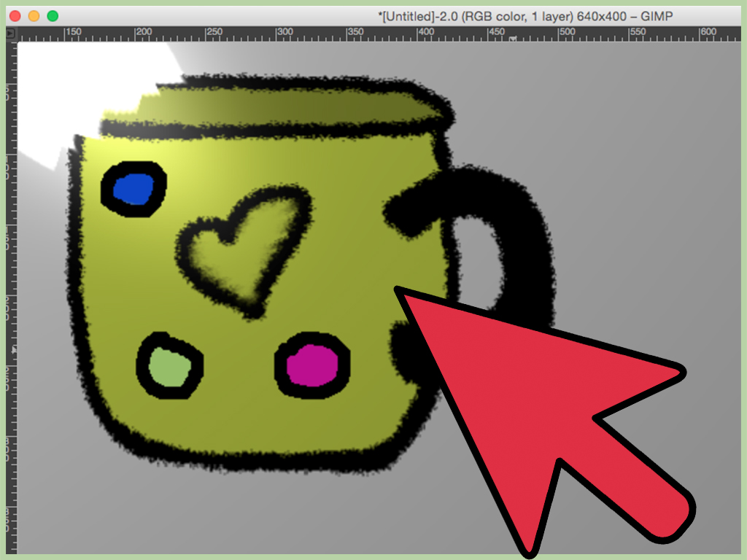The image size is (747, 560).
Task: Click the "*[Untitled]-2.0 (RGB color, 1 layer) 640x400 – GIMP" title
Action: 525,17
